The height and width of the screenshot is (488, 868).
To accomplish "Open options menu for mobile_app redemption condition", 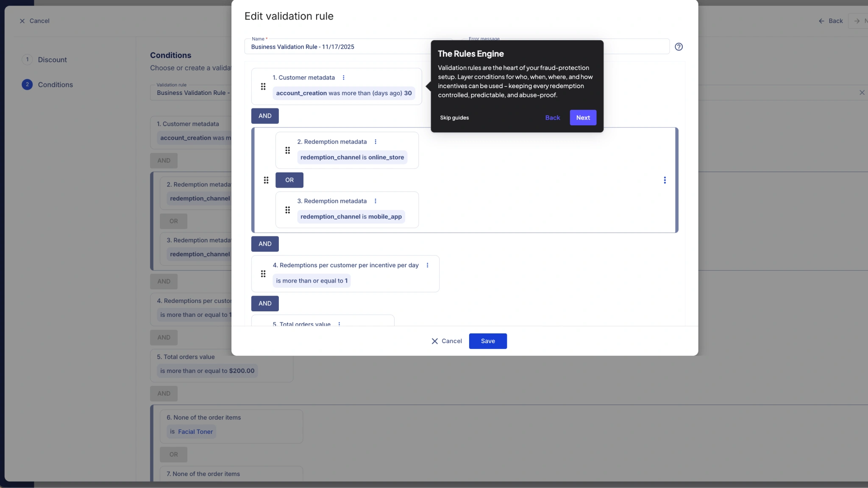I will click(x=375, y=201).
